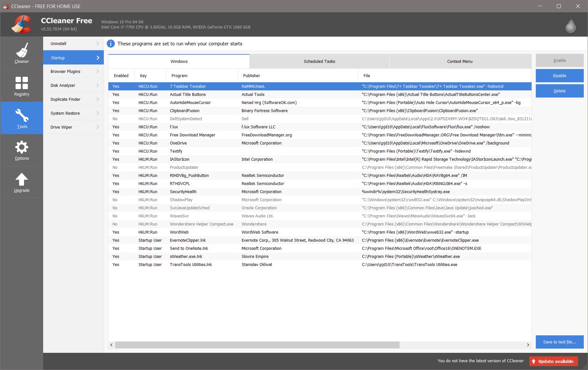Click the Skwire Empire publisher cell

[x=255, y=257]
